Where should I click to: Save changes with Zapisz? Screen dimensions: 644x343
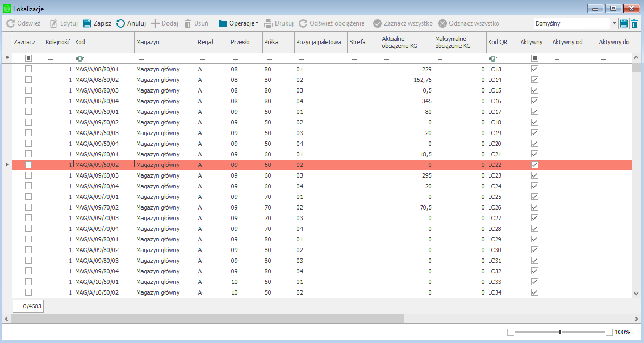pos(97,23)
